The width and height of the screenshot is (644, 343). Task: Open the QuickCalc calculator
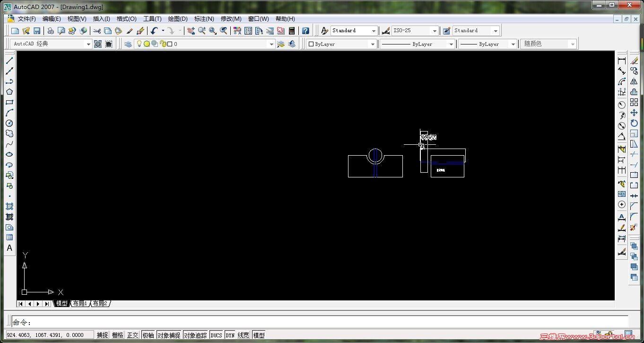coord(292,31)
